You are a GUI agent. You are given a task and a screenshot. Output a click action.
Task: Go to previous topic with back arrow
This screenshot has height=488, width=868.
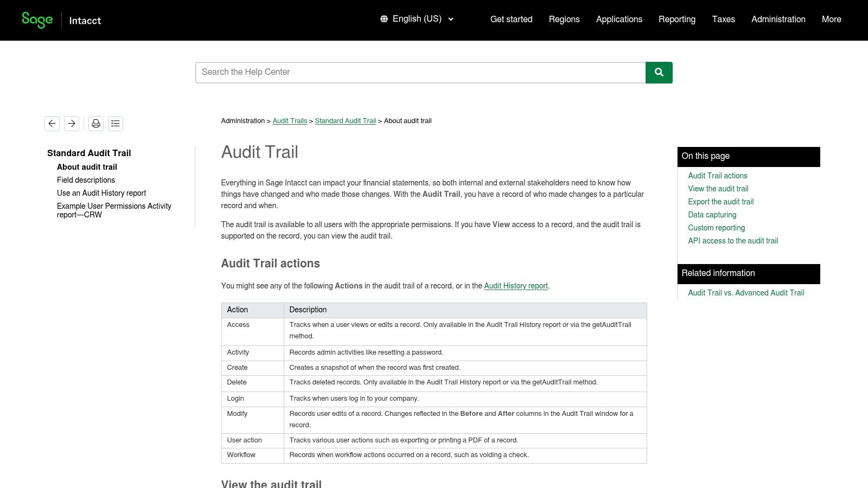[x=52, y=124]
